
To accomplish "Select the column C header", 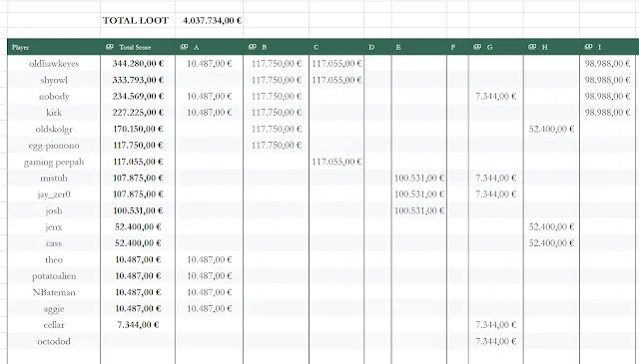I will [x=336, y=47].
